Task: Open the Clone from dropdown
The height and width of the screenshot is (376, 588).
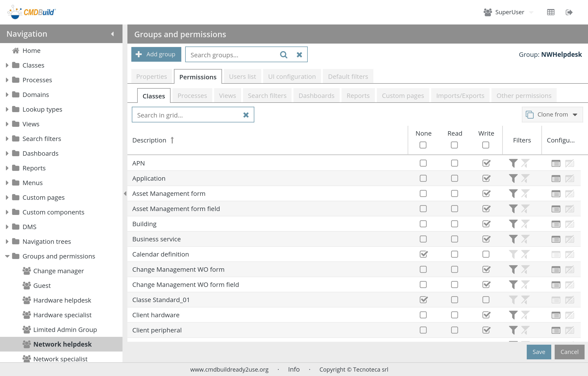Action: click(552, 115)
